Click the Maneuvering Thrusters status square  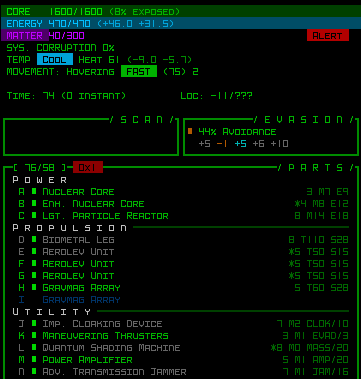coord(34,335)
